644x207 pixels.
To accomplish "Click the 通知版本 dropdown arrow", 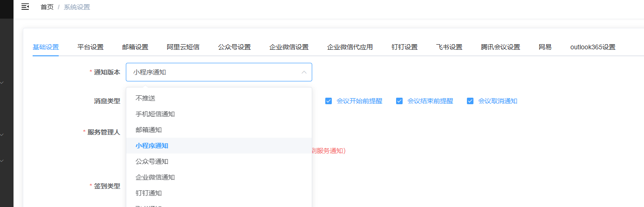I will pos(304,72).
